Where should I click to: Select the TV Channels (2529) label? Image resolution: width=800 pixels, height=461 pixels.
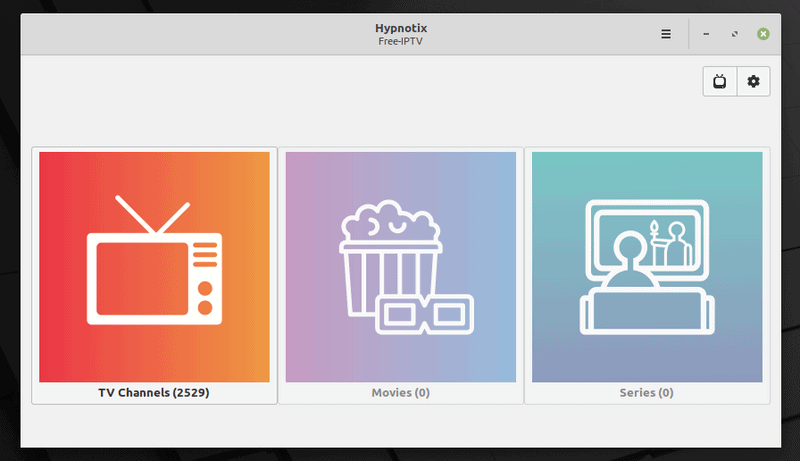click(153, 393)
